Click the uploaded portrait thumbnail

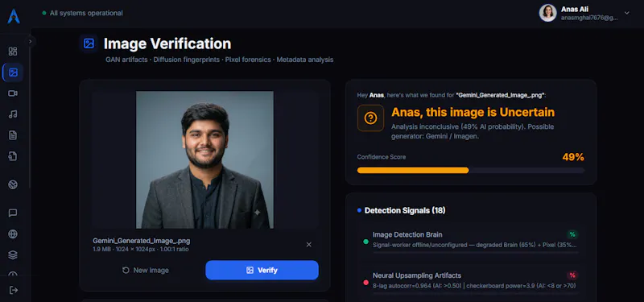[204, 159]
